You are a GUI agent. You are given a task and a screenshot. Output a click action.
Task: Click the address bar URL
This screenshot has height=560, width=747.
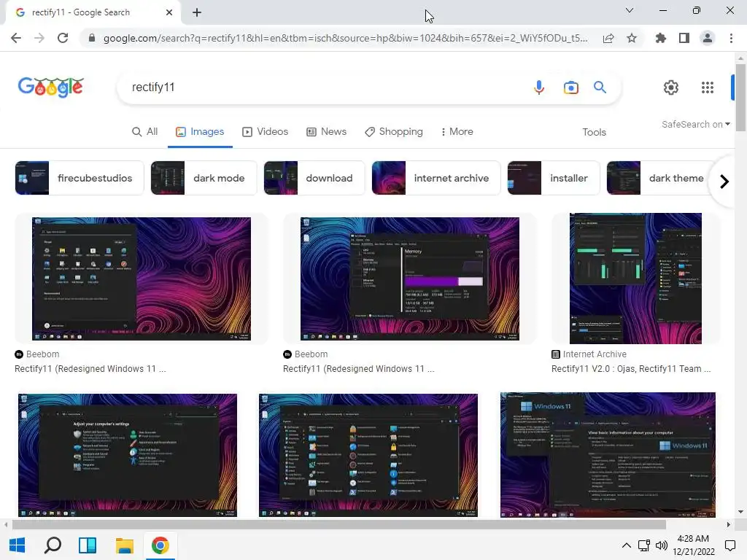click(x=345, y=38)
